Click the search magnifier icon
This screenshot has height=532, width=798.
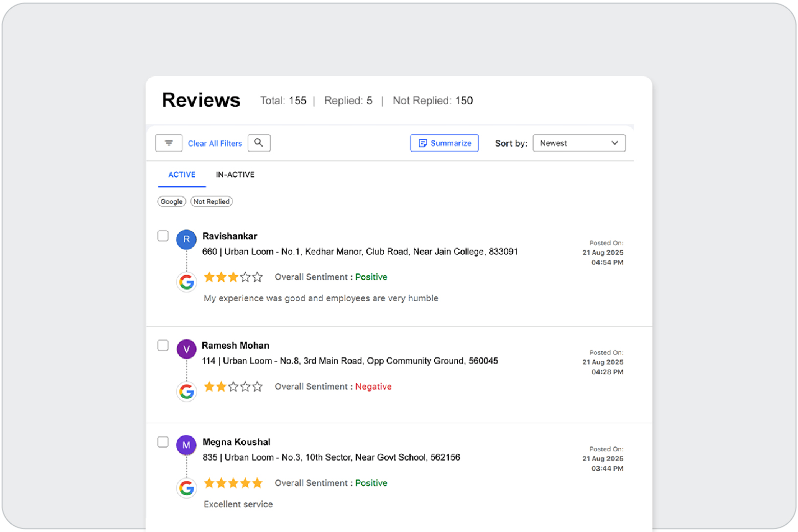[x=259, y=143]
